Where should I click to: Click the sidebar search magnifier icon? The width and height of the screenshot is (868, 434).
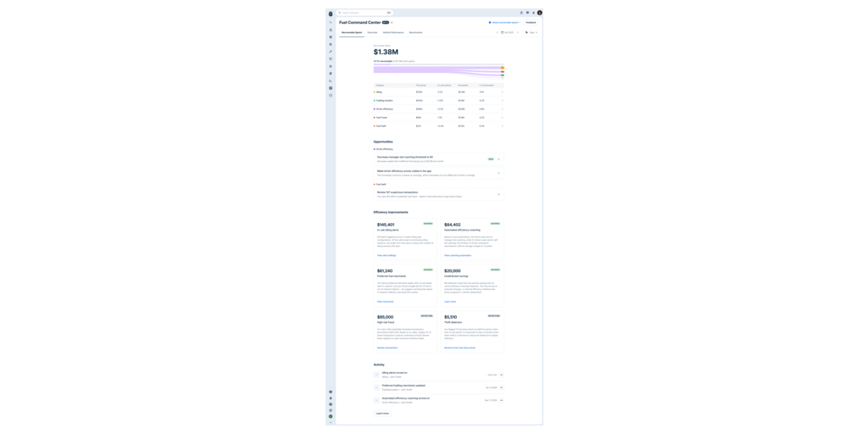[331, 23]
